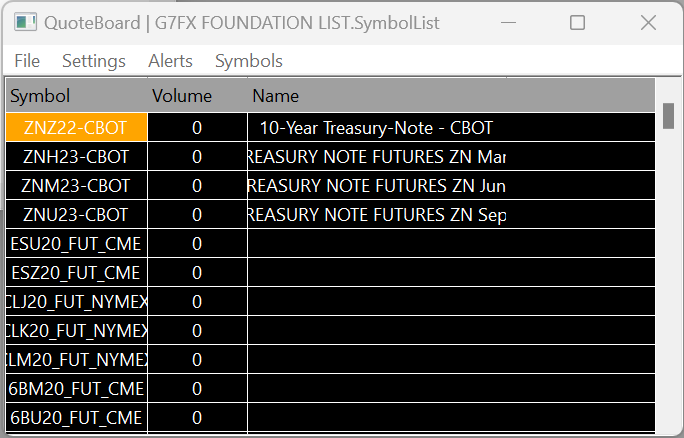Image resolution: width=684 pixels, height=438 pixels.
Task: Maximize the QuoteBoard window
Action: (x=577, y=22)
